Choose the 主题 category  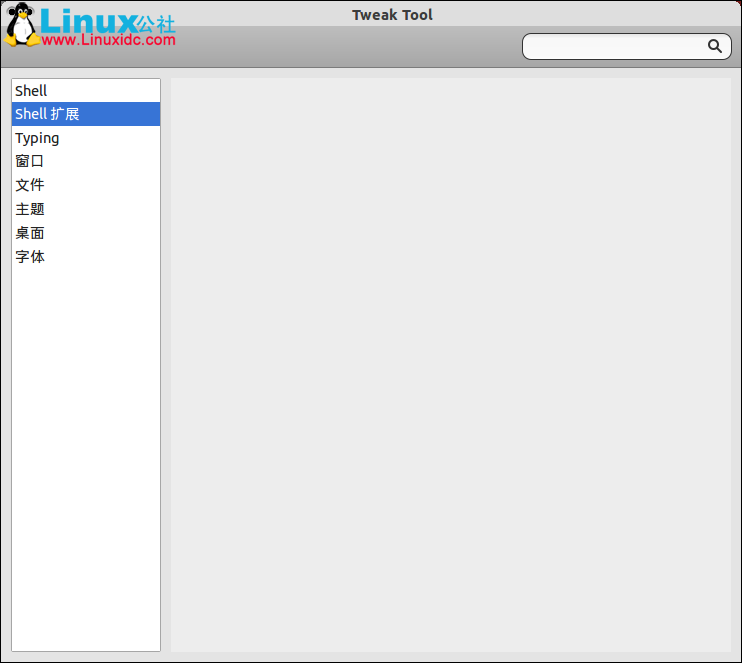pyautogui.click(x=86, y=209)
